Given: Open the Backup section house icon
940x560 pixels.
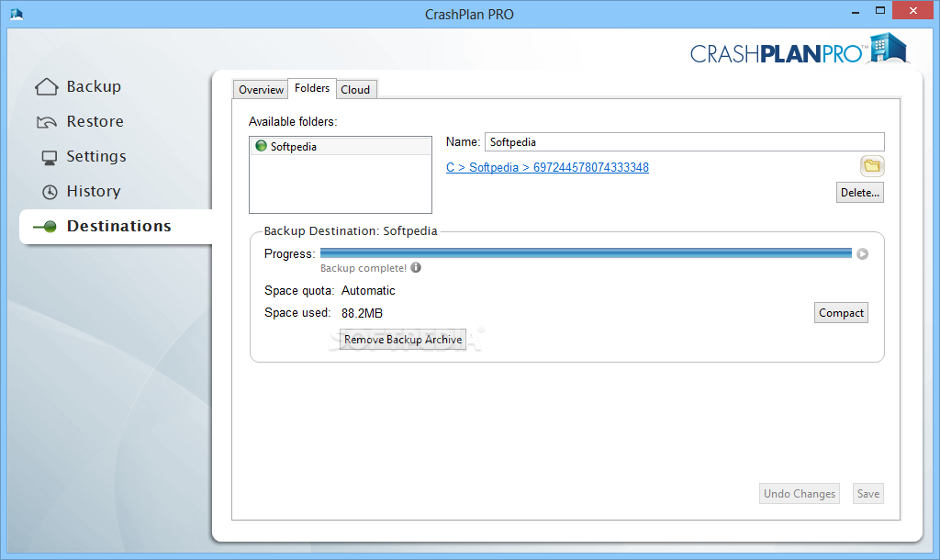Looking at the screenshot, I should (x=47, y=87).
